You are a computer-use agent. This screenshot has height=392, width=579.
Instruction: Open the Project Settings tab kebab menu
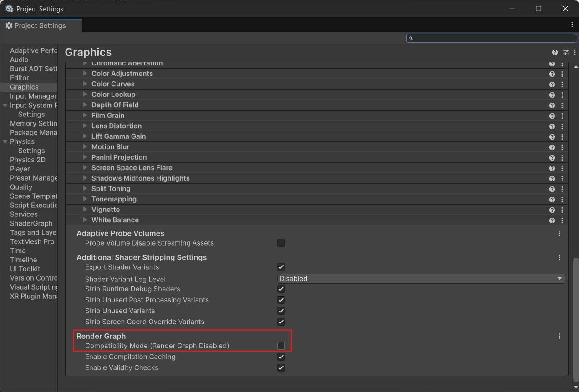[x=572, y=25]
